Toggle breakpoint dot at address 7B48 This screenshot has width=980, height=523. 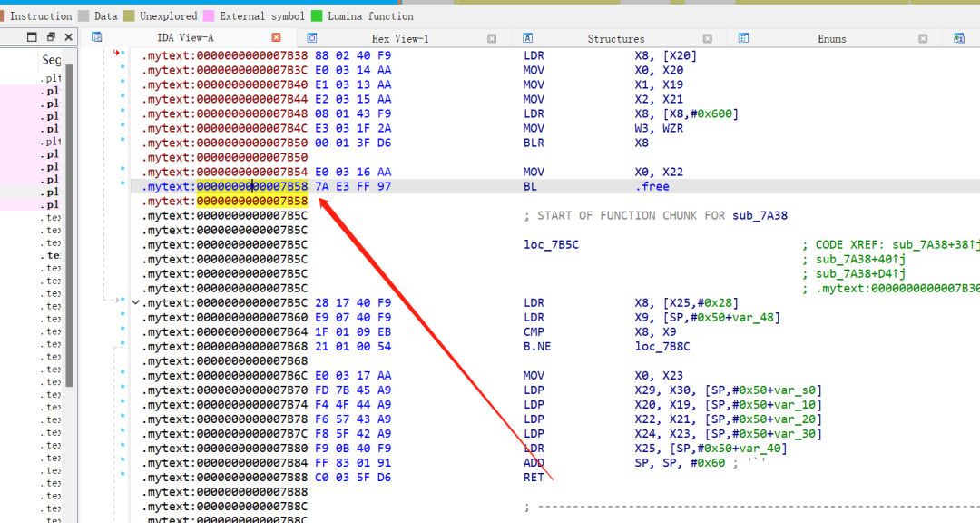pos(122,110)
